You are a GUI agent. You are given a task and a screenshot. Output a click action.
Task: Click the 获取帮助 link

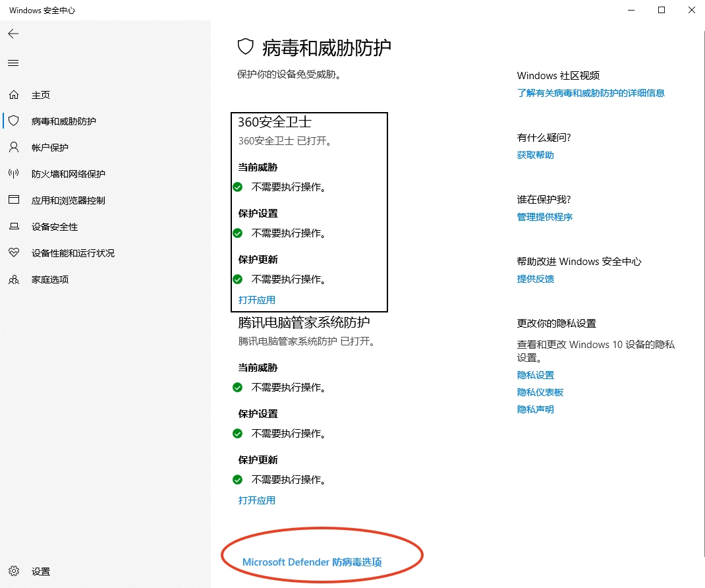(x=535, y=155)
